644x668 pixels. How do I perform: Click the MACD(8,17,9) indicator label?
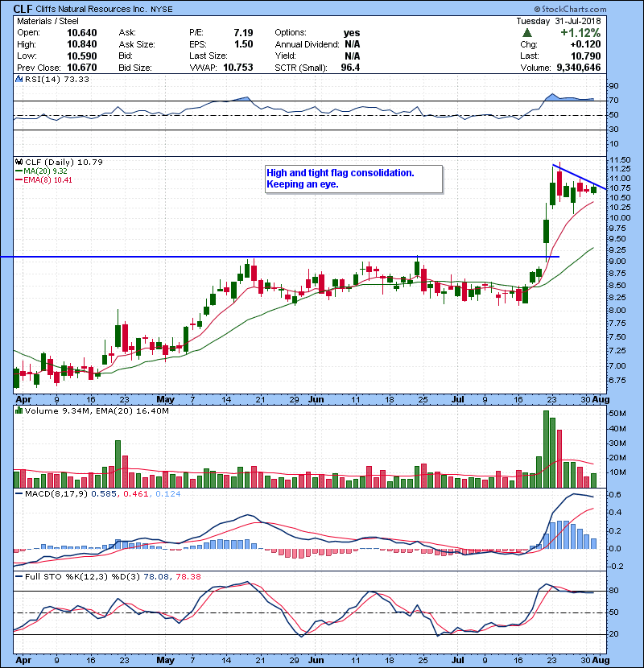point(56,494)
